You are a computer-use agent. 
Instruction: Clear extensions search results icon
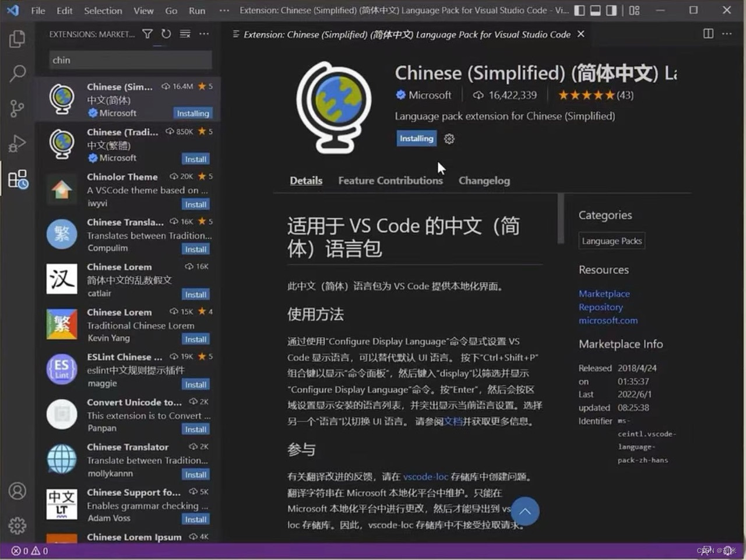(x=185, y=34)
